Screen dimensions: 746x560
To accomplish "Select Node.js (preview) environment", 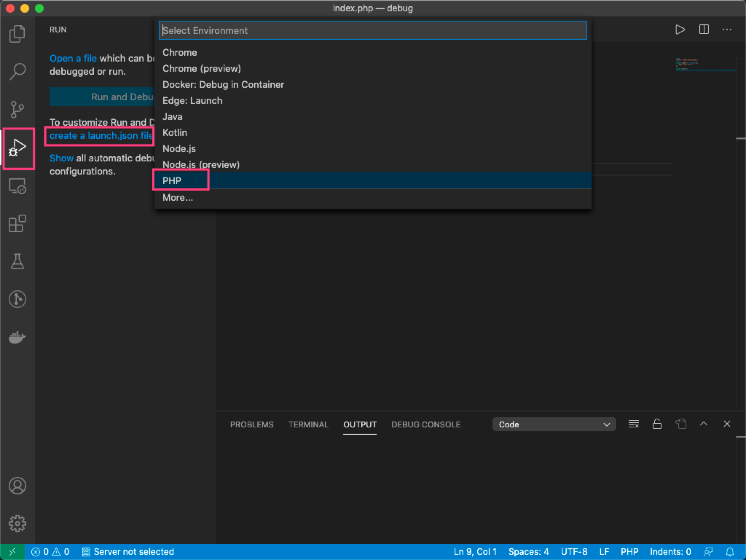I will (x=373, y=165).
